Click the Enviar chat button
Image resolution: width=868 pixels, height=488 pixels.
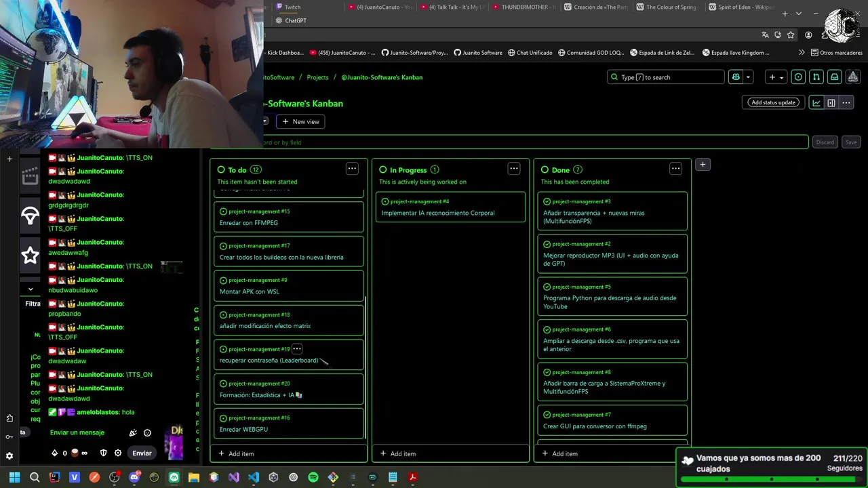[x=142, y=453]
